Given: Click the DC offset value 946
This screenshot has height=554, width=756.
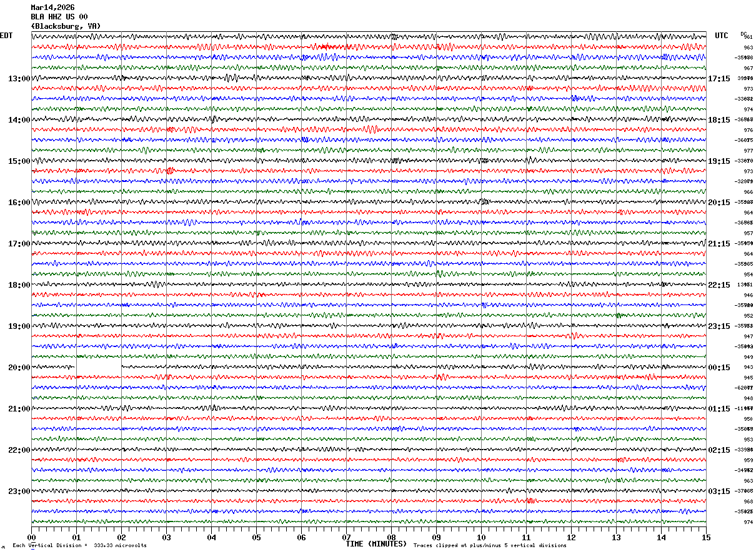Looking at the screenshot, I should coord(748,295).
